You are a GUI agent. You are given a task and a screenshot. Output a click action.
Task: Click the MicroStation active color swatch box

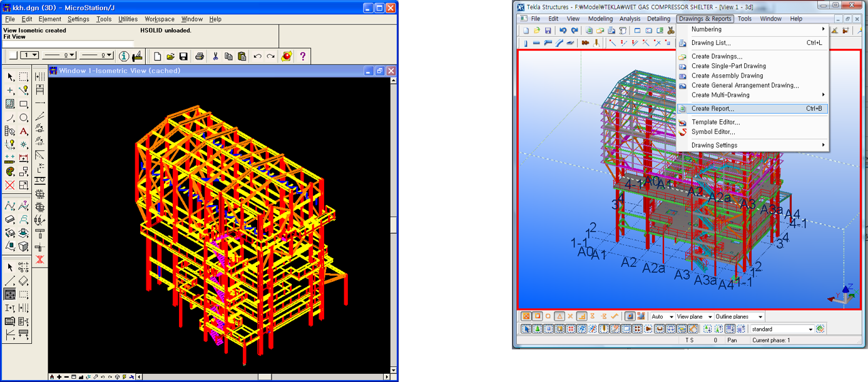click(x=13, y=56)
